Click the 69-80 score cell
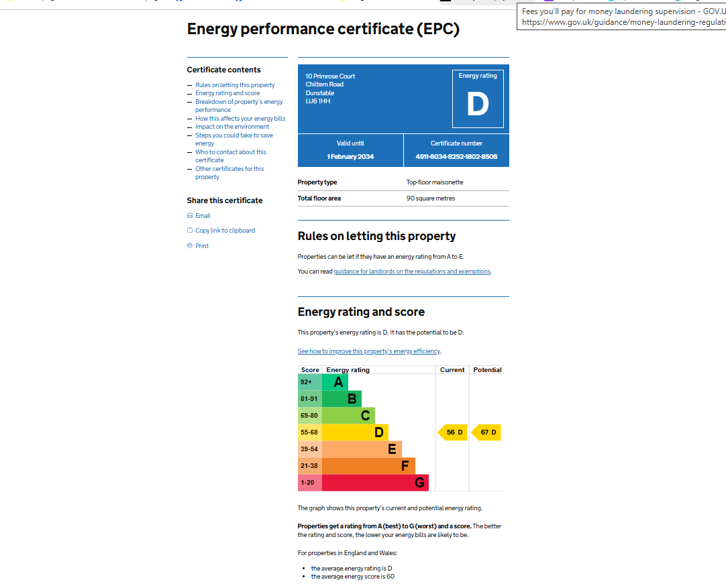The image size is (726, 588). pyautogui.click(x=310, y=416)
